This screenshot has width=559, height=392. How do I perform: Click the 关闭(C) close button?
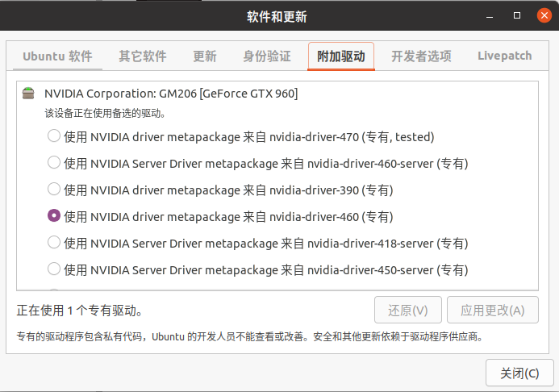click(x=519, y=373)
